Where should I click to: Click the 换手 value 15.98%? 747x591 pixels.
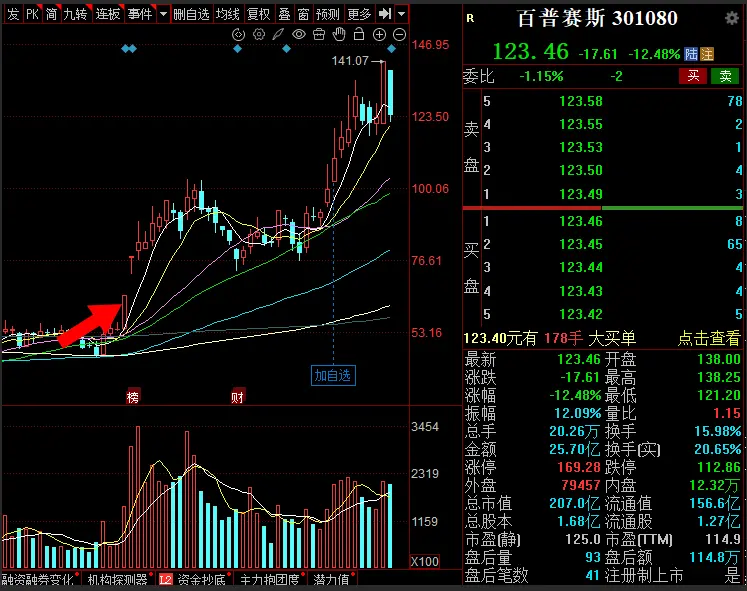click(717, 431)
